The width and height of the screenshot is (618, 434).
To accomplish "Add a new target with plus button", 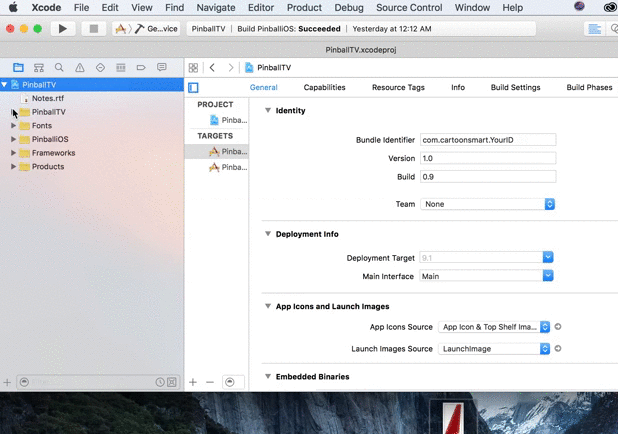I will (193, 382).
